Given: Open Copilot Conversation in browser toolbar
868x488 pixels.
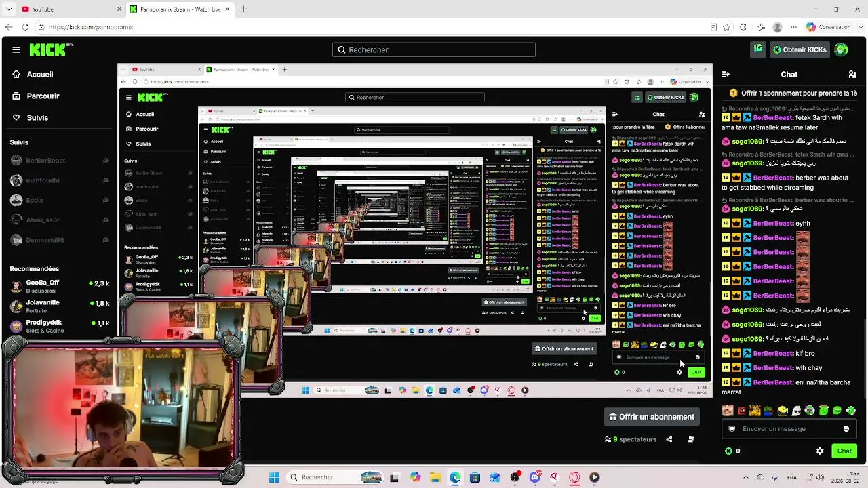Looking at the screenshot, I should [828, 27].
